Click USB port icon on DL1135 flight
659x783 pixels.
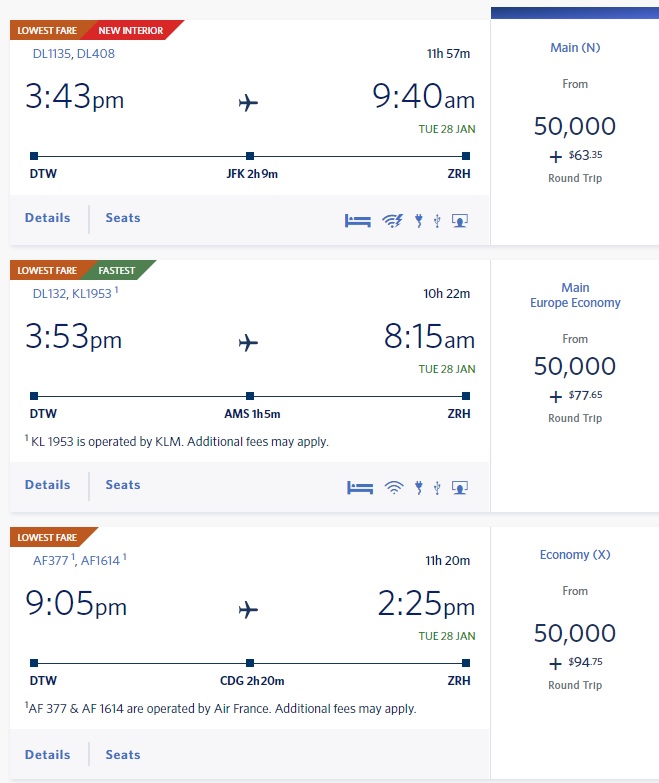437,221
